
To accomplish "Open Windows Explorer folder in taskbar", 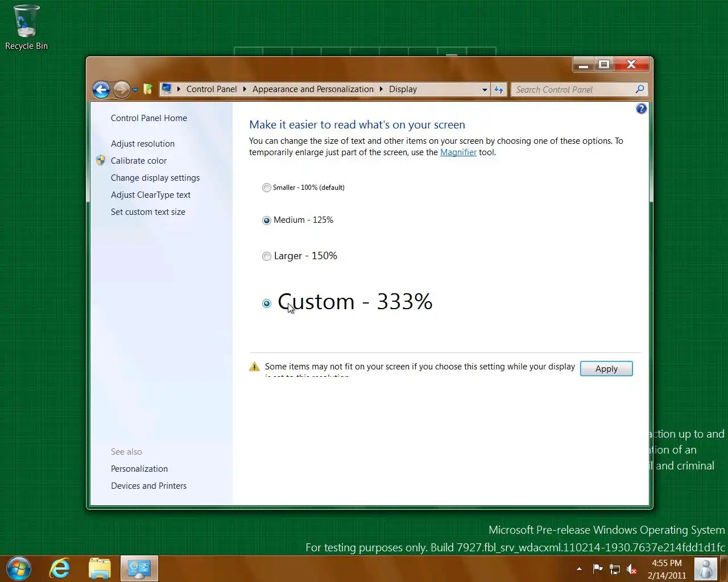I will tap(100, 568).
